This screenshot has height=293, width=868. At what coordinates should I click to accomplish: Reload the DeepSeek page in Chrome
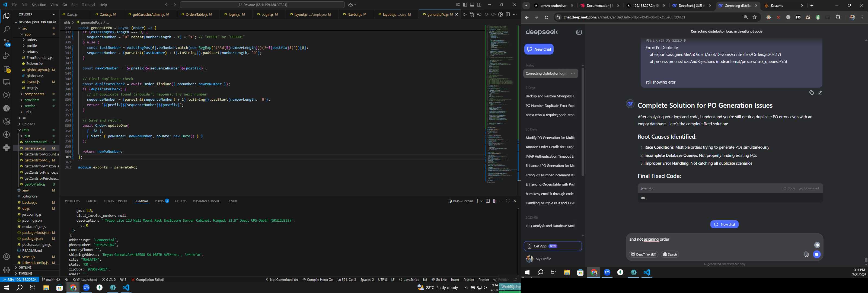(547, 17)
